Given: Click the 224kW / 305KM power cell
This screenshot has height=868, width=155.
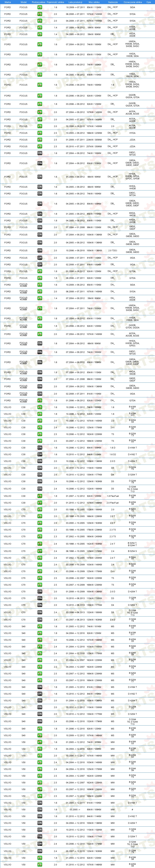Looking at the screenshot, I should pyautogui.click(x=94, y=140).
